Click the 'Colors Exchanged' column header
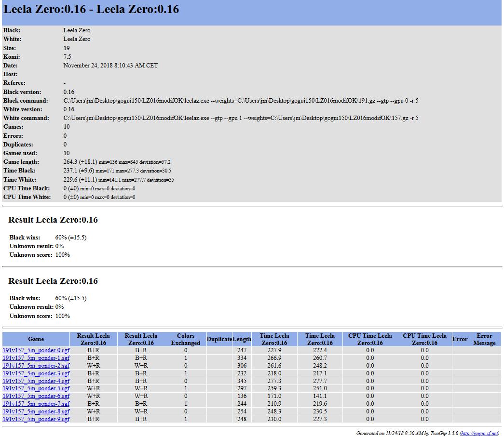 [x=186, y=339]
